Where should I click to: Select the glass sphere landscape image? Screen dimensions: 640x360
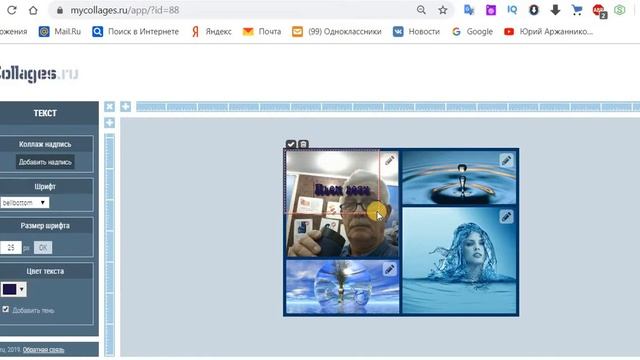[342, 287]
